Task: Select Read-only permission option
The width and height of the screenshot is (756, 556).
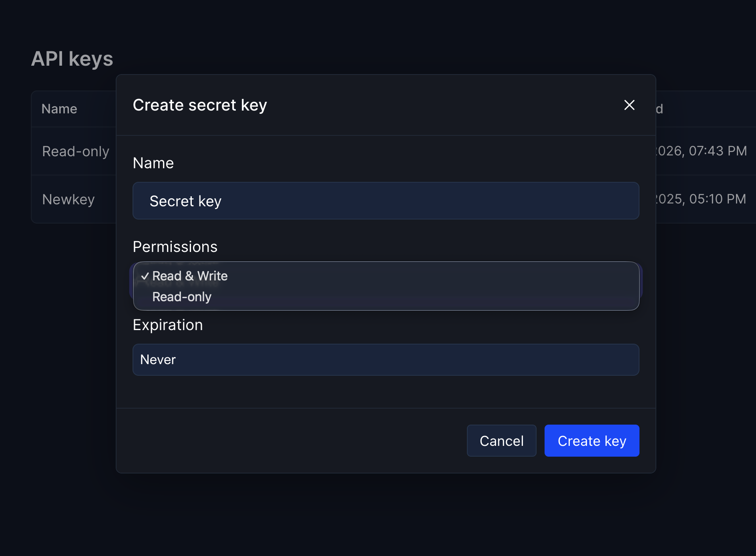Action: click(x=182, y=297)
